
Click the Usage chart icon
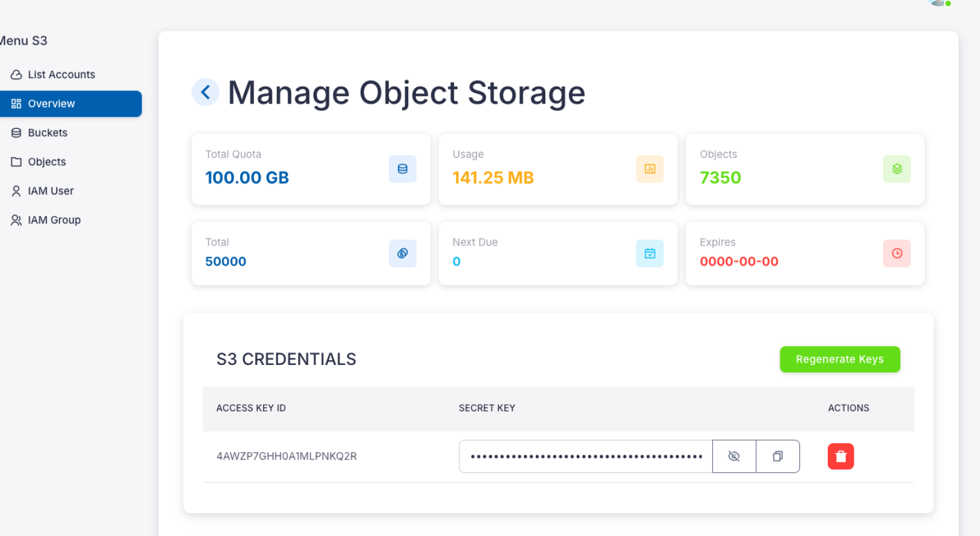(650, 169)
